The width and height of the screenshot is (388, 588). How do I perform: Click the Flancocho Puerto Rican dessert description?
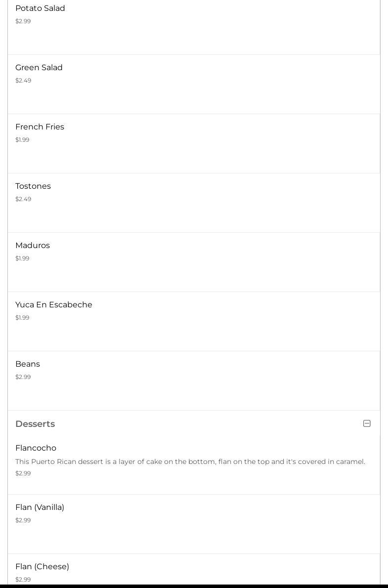tap(190, 462)
